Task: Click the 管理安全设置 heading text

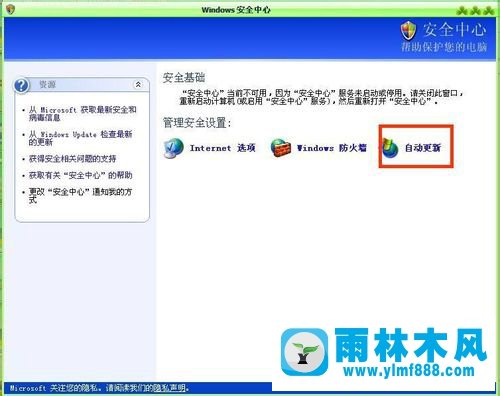Action: tap(197, 123)
